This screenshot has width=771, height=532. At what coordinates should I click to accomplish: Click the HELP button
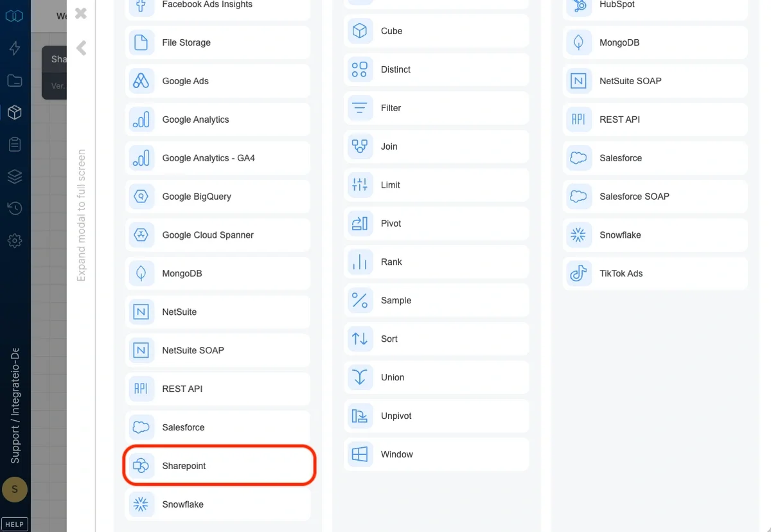click(14, 524)
